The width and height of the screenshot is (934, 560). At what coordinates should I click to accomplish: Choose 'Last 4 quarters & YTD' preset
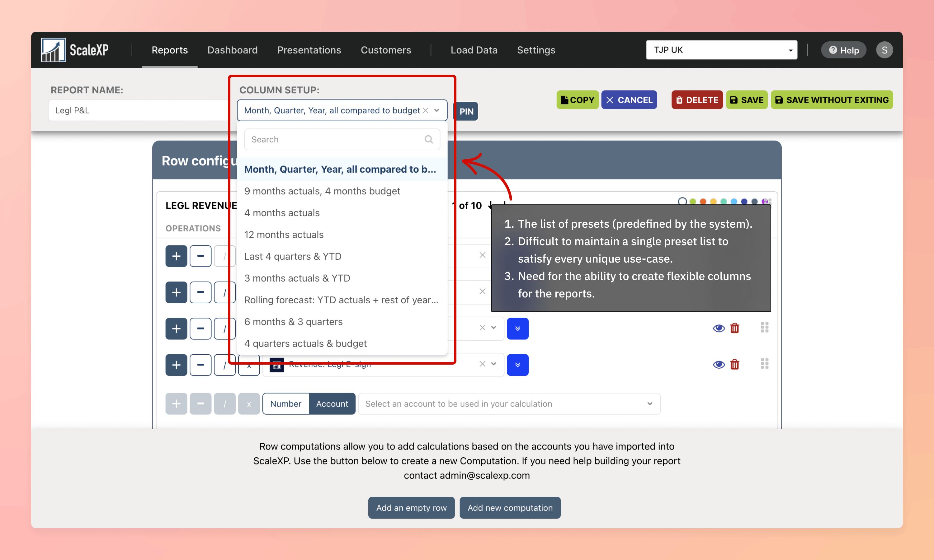coord(293,256)
